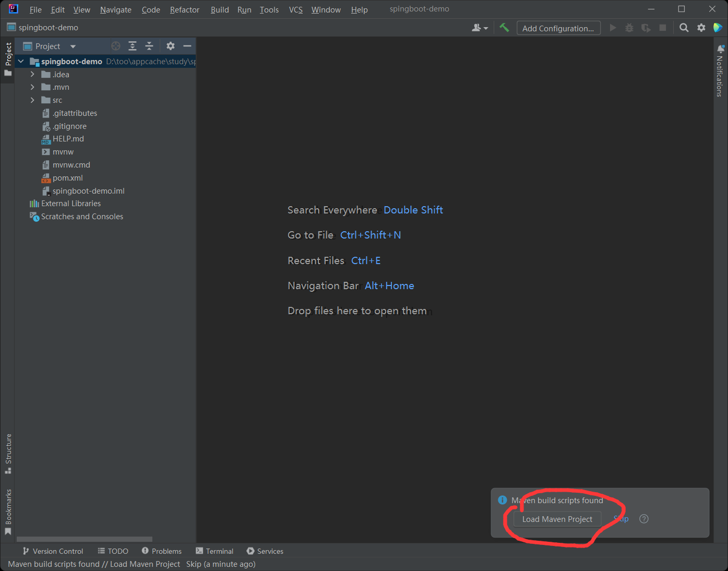The height and width of the screenshot is (571, 728).
Task: Click Collapse All in Project panel
Action: tap(149, 46)
